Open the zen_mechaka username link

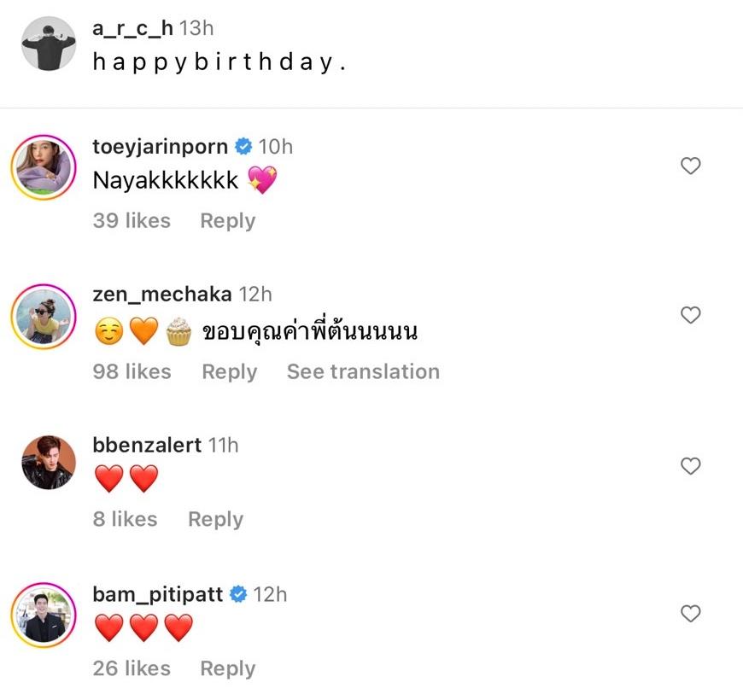tap(161, 295)
